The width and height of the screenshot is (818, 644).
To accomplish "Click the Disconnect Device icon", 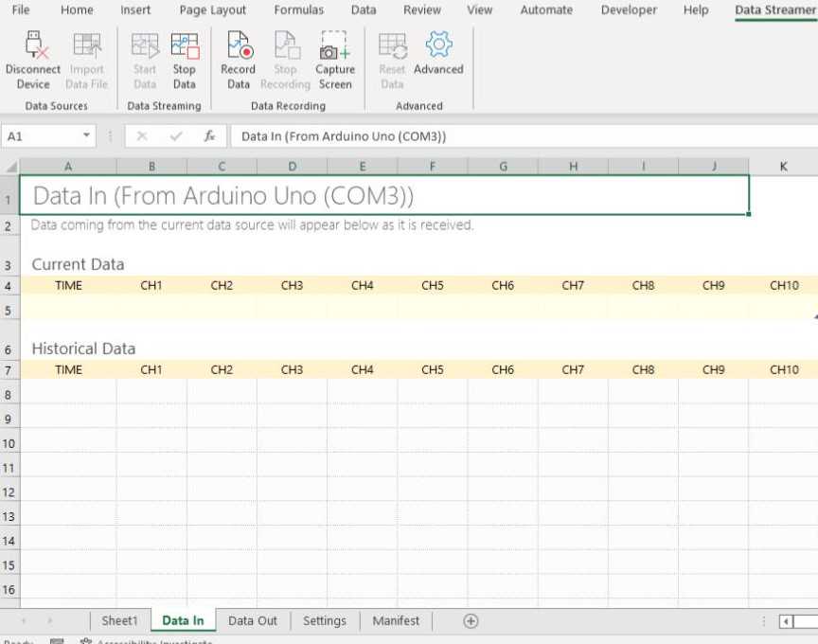I will pyautogui.click(x=35, y=45).
